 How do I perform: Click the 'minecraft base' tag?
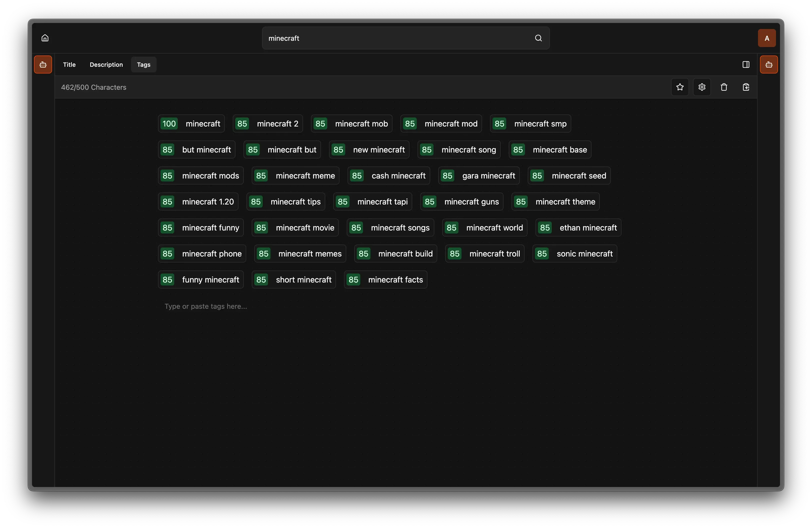550,149
